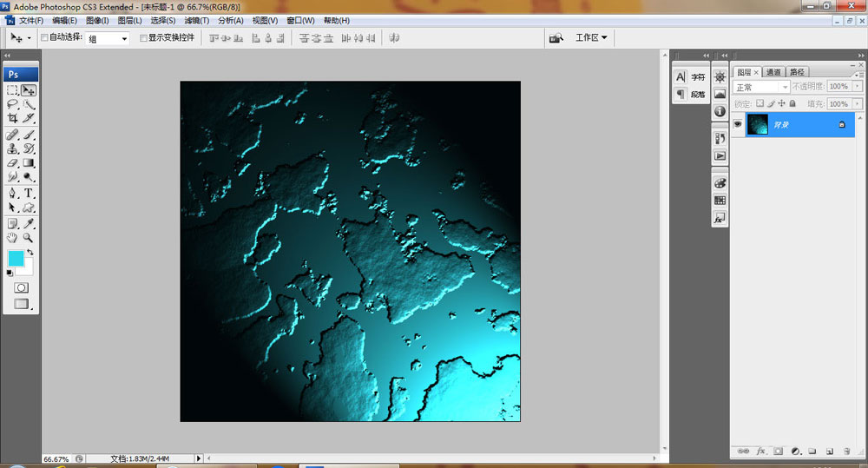Enable the 自动选择 checkbox

44,37
